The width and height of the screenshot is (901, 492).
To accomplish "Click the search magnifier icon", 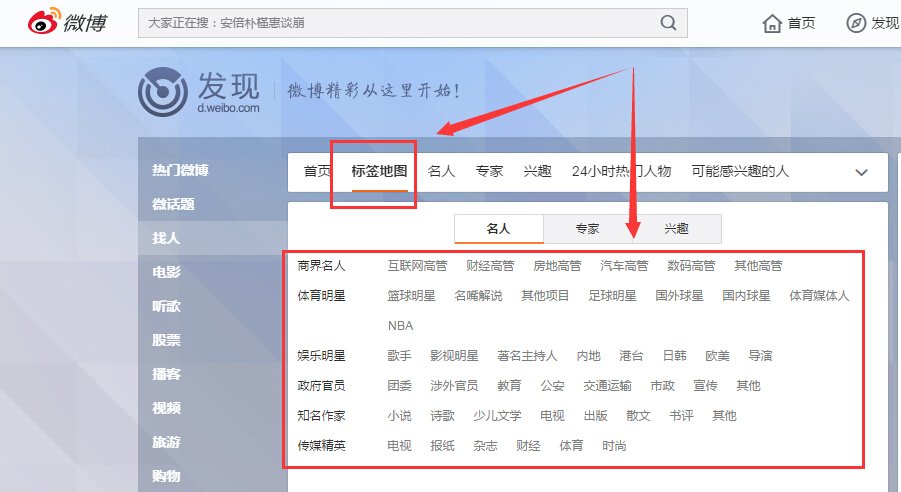I will (668, 23).
